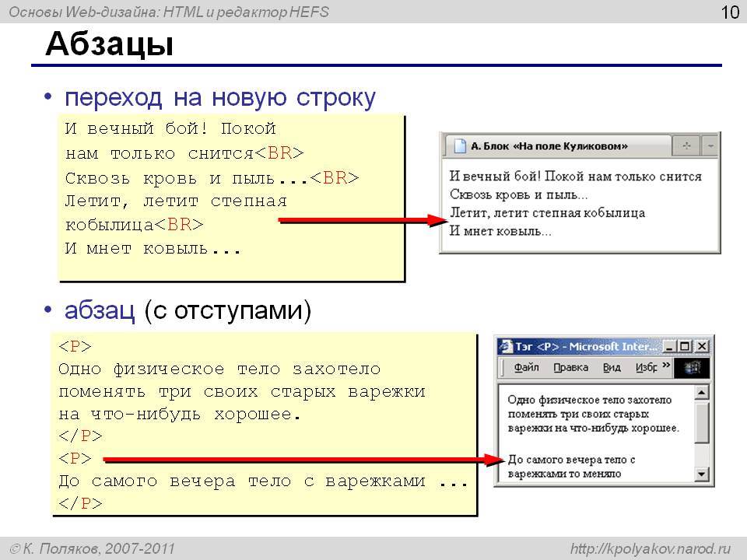
Task: Click the first <BR> tag after снится
Action: tap(279, 153)
